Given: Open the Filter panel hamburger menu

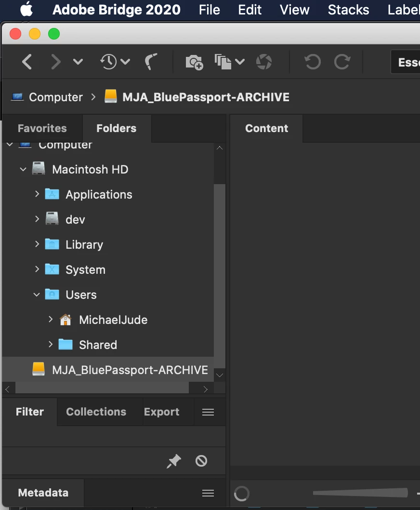Looking at the screenshot, I should (208, 412).
